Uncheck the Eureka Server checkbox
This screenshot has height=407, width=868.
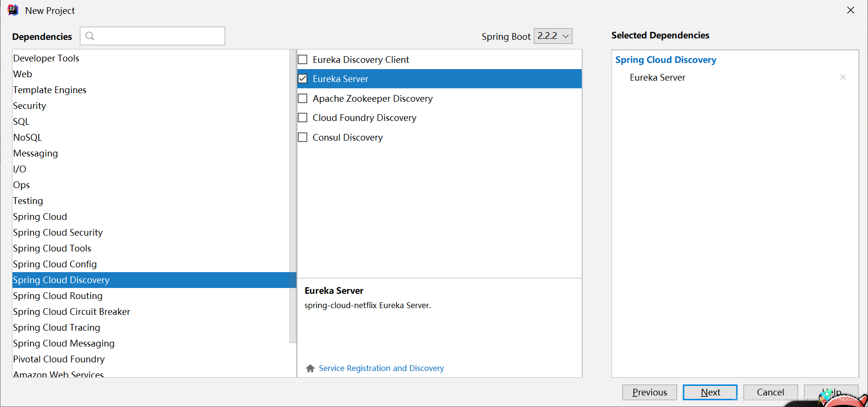(x=303, y=79)
